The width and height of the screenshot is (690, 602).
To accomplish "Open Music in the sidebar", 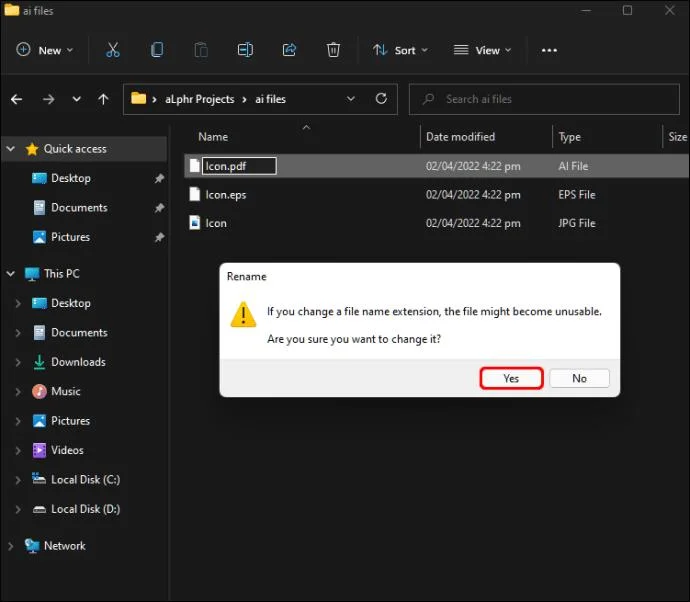I will pos(66,391).
